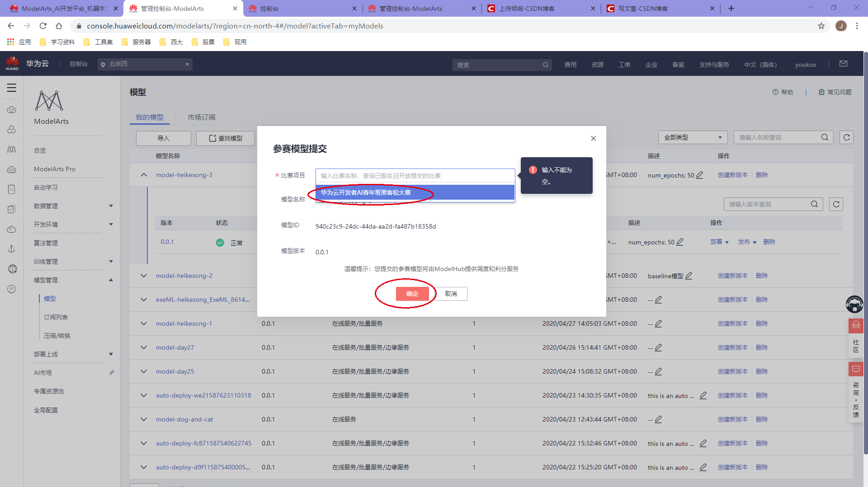Click the version search magnifier icon
This screenshot has width=868, height=487.
pos(814,204)
